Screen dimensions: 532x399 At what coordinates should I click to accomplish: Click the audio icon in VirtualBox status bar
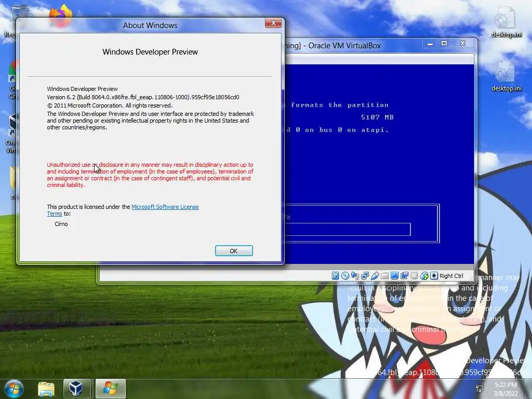tap(355, 276)
